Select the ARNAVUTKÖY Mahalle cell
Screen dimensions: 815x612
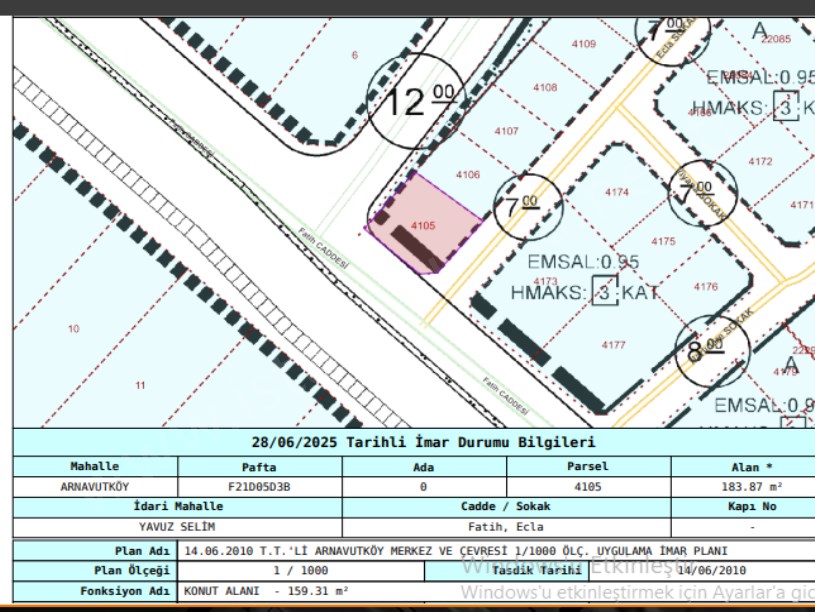pos(95,487)
